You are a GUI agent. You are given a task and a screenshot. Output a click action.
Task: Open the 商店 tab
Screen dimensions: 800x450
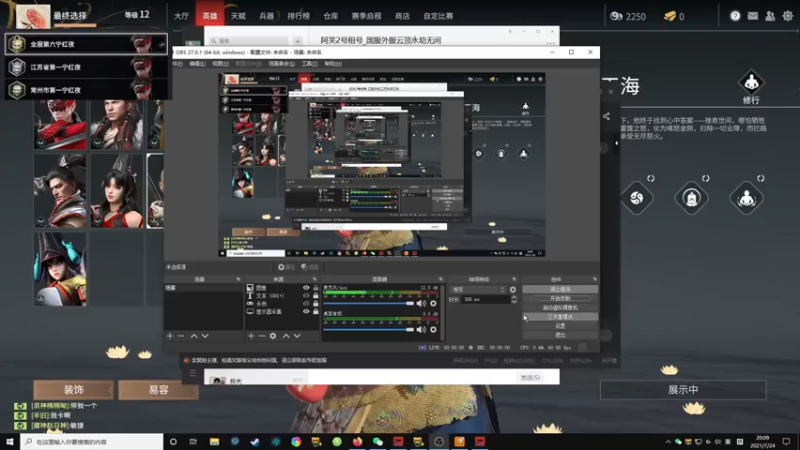pyautogui.click(x=402, y=16)
